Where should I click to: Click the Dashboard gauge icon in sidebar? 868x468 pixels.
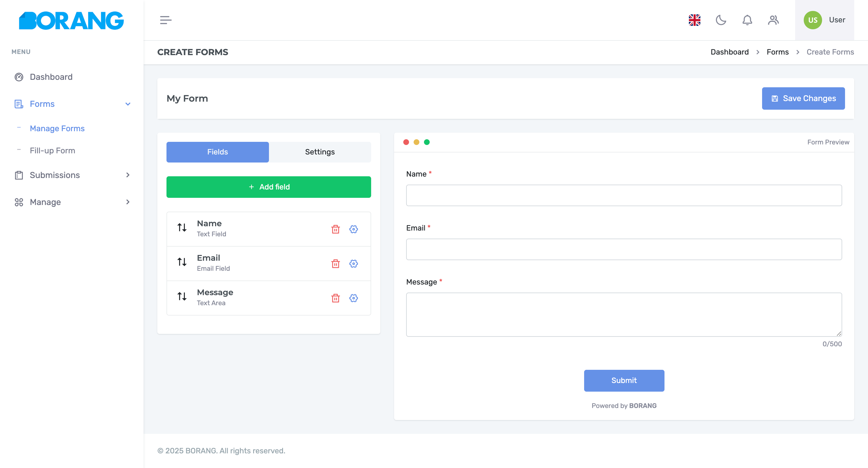coord(19,77)
